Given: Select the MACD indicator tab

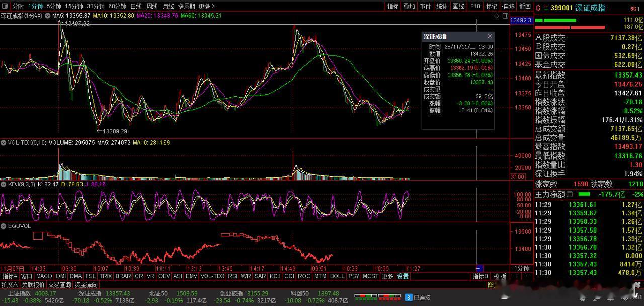Looking at the screenshot, I should point(44,276).
